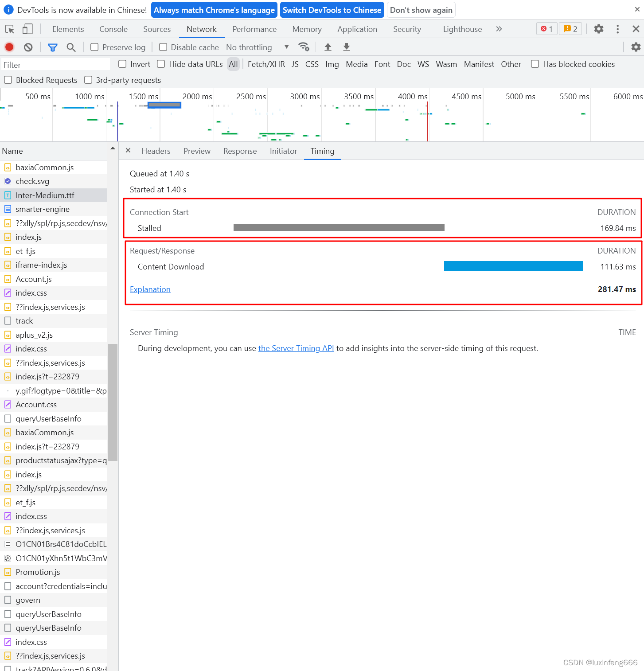The image size is (644, 671).
Task: Expand more DevTools tabs chevron
Action: (x=499, y=29)
